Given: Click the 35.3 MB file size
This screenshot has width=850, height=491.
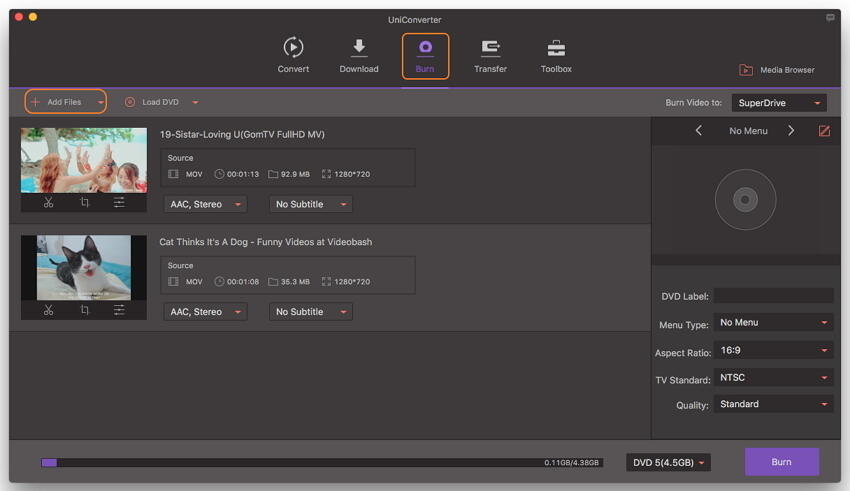Looking at the screenshot, I should pos(295,282).
